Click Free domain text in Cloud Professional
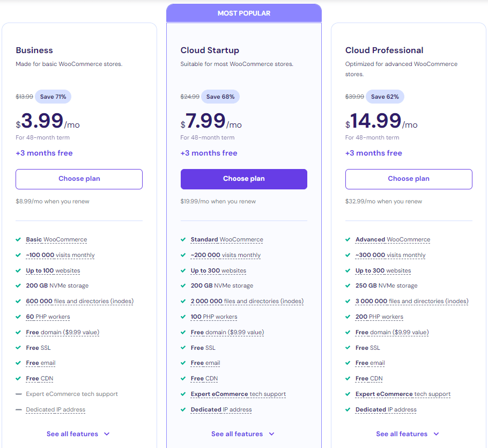The width and height of the screenshot is (488, 448). (392, 332)
